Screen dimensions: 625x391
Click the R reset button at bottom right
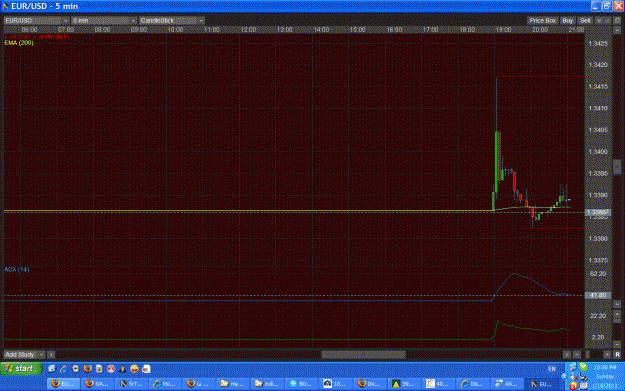click(617, 354)
